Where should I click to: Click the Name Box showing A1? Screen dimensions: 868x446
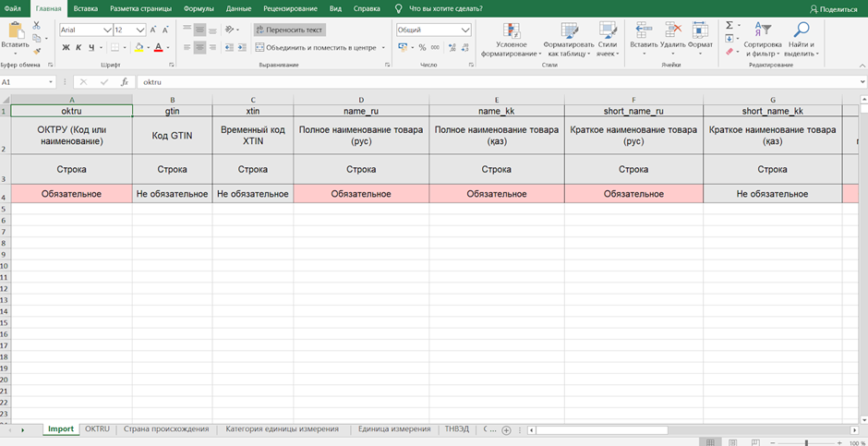point(28,82)
